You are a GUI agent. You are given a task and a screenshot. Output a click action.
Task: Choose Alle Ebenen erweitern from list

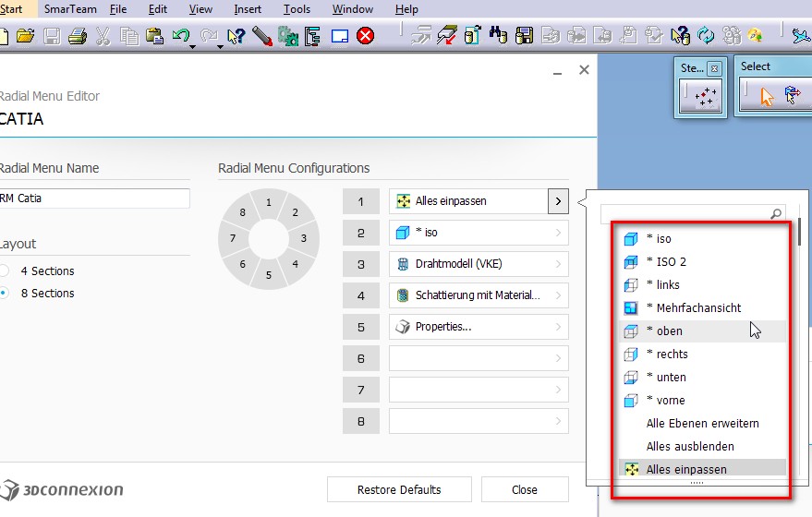(704, 424)
